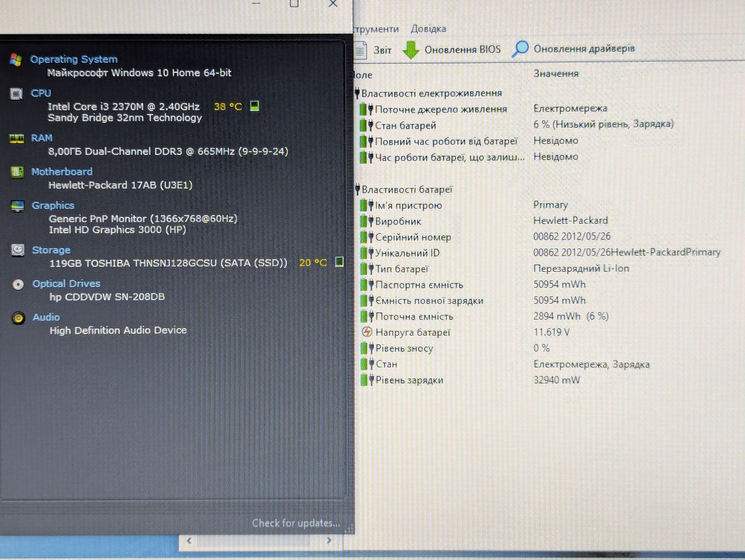Open the Graphics section heading link

(x=53, y=205)
